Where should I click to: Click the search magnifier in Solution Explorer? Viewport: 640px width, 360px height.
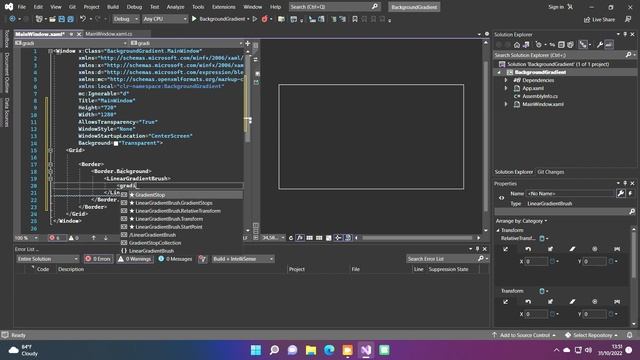(629, 55)
